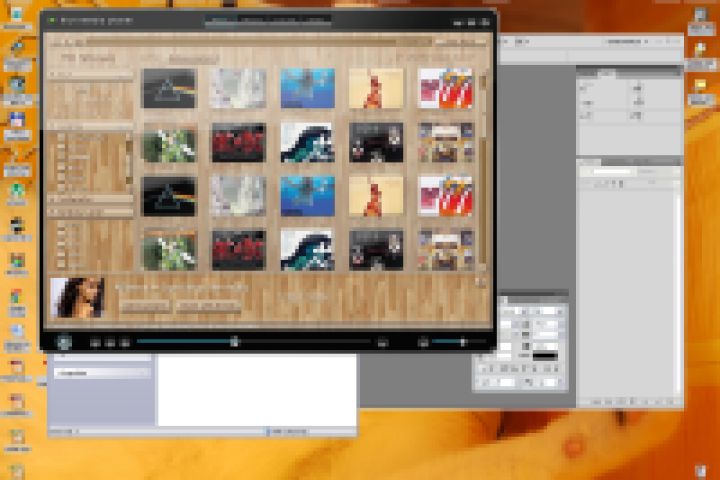Click the black color swatch in the background editor panel
720x480 pixels.
pos(545,356)
